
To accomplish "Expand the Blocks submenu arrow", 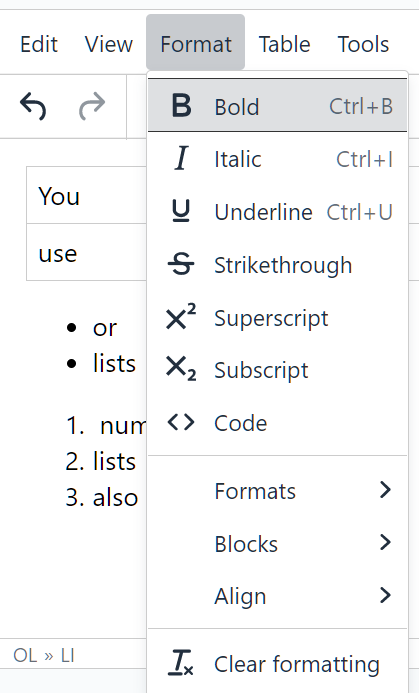I will (385, 543).
